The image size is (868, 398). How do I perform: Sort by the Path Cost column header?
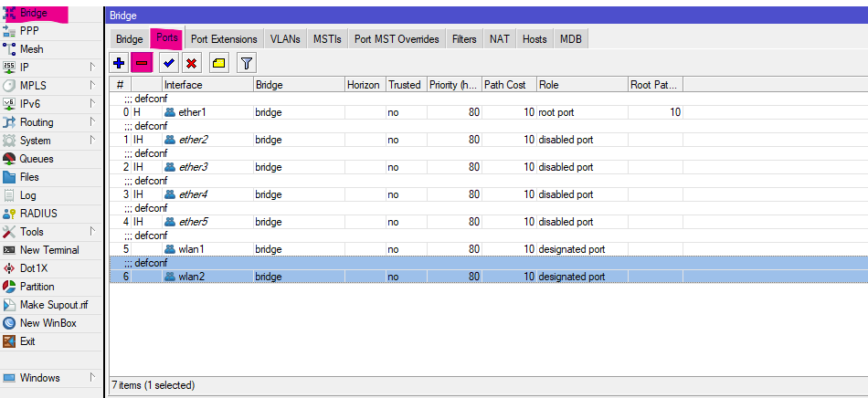509,85
